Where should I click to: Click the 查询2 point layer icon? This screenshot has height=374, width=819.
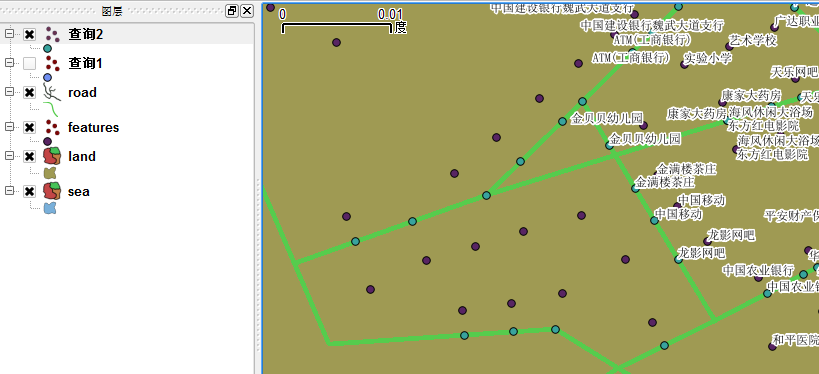pyautogui.click(x=52, y=34)
